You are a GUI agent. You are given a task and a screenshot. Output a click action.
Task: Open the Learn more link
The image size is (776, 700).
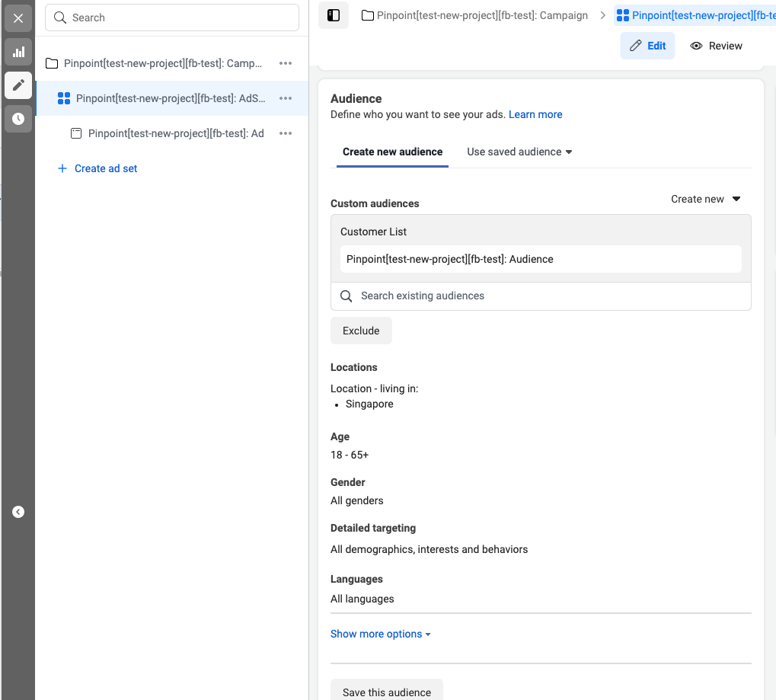pos(535,115)
